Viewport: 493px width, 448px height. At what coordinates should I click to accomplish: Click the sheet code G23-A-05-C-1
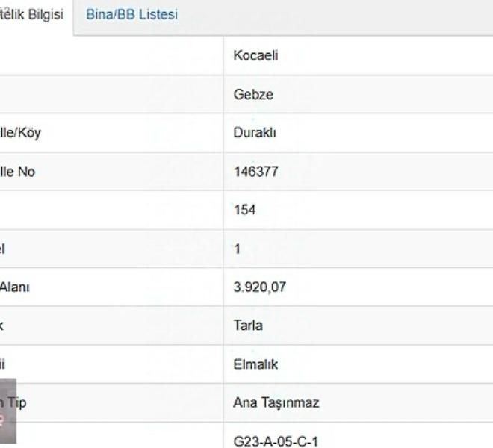click(x=276, y=441)
